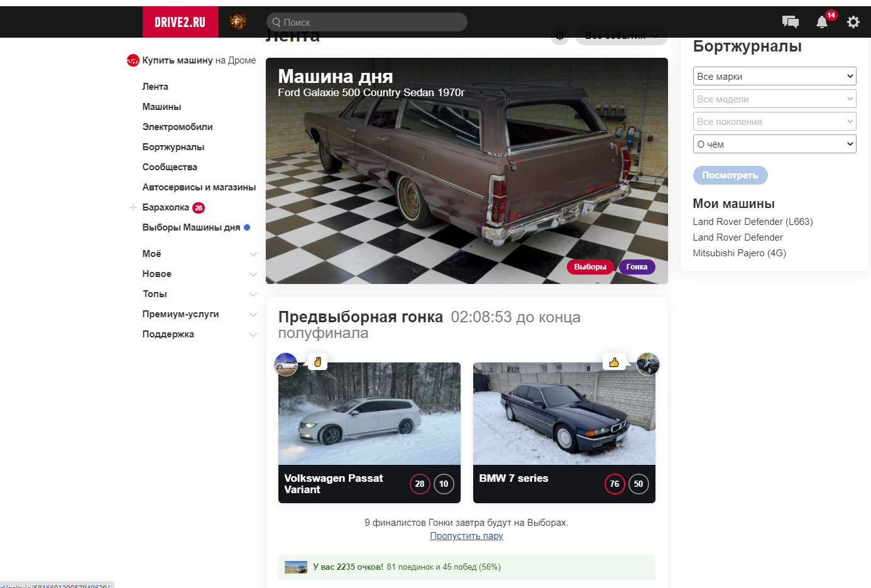Click the Мои машины heading

pyautogui.click(x=733, y=204)
